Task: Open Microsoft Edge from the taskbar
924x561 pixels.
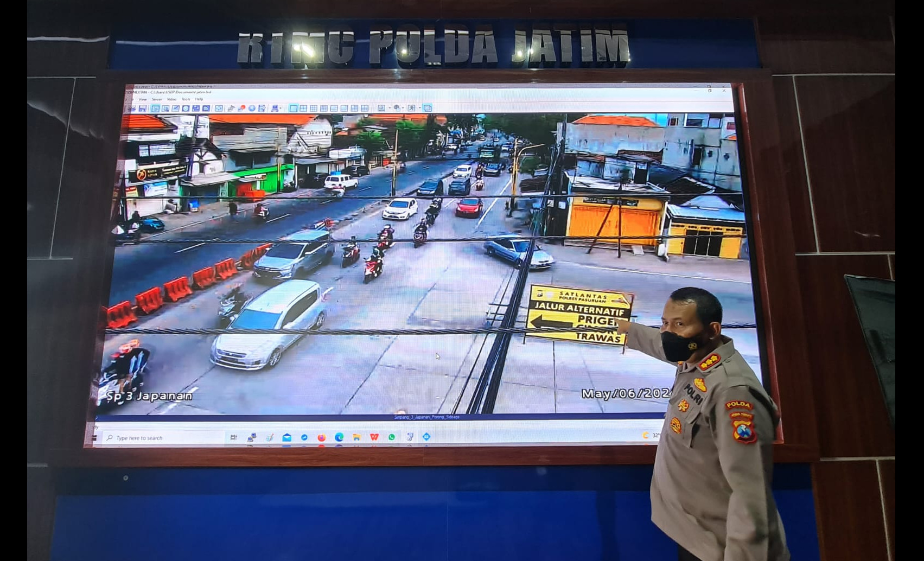Action: tap(339, 437)
